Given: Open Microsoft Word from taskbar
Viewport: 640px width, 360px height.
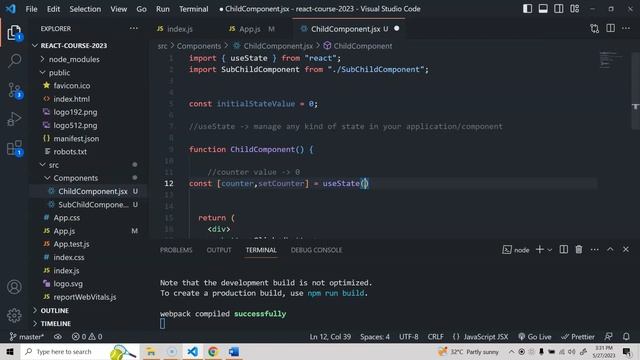Looking at the screenshot, I should click(234, 351).
